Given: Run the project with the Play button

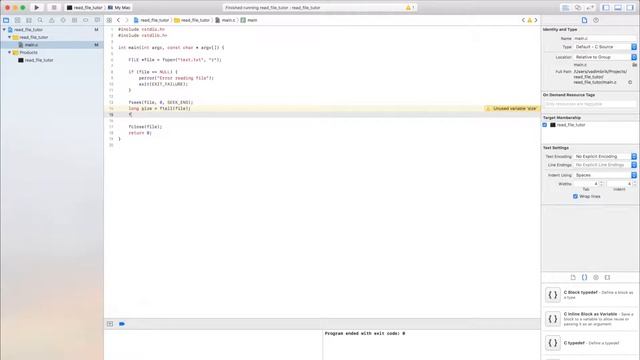Looking at the screenshot, I should click(36, 7).
